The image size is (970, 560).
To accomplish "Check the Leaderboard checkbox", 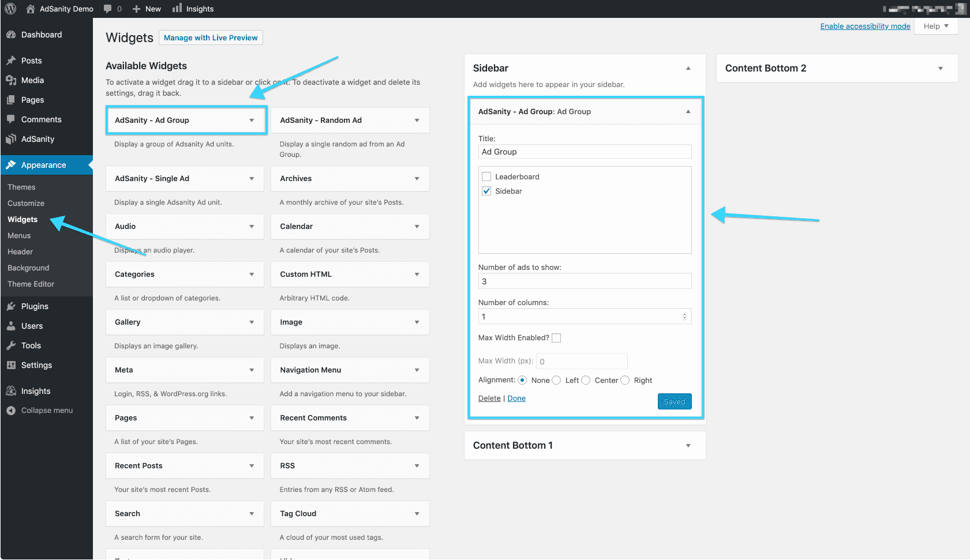I will tap(486, 176).
